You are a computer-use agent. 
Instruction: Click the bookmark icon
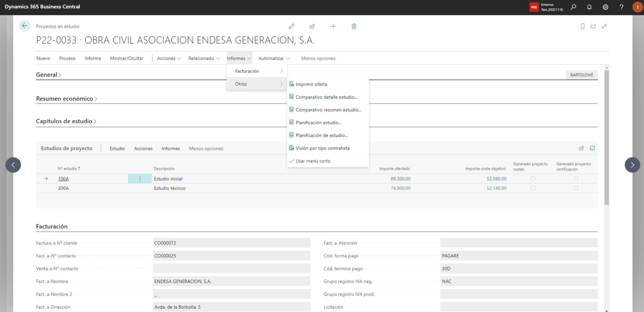coord(582,26)
